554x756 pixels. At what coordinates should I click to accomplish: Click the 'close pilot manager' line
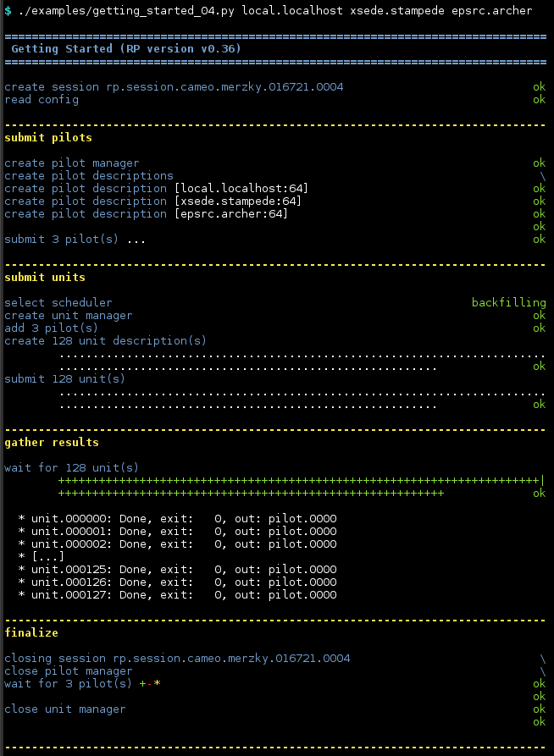(x=69, y=671)
